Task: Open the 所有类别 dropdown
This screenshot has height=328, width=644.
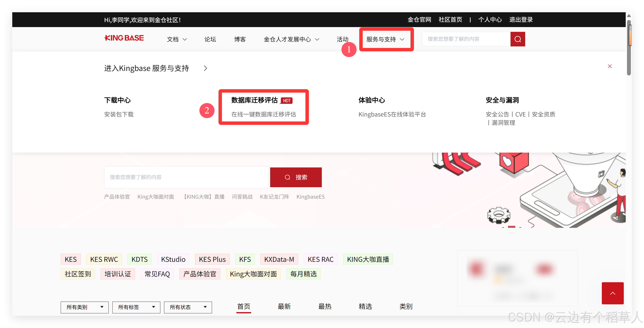Action: [85, 307]
